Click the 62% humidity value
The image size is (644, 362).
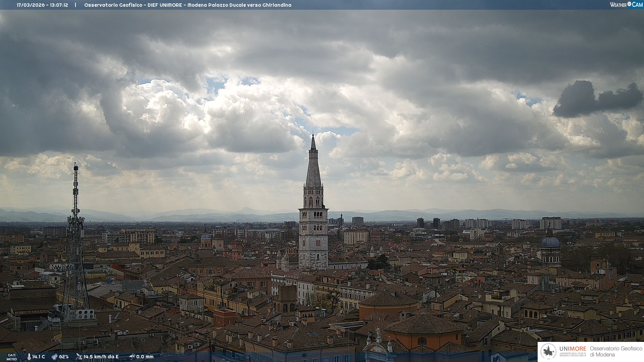pyautogui.click(x=64, y=357)
